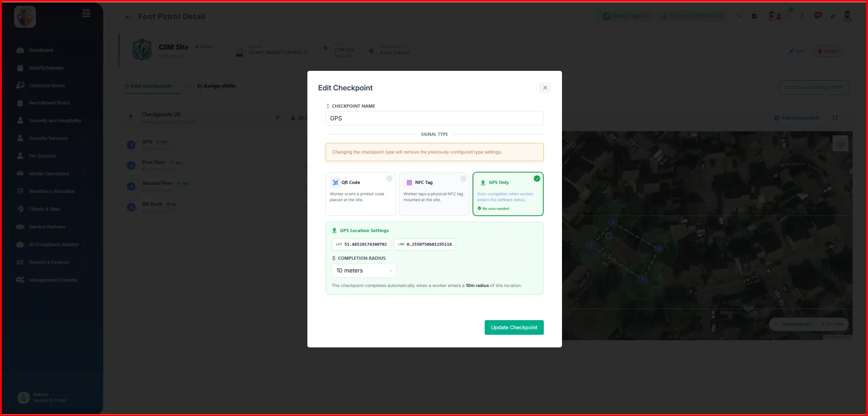The width and height of the screenshot is (868, 416).
Task: Open Service Partners in the sidebar
Action: [47, 227]
